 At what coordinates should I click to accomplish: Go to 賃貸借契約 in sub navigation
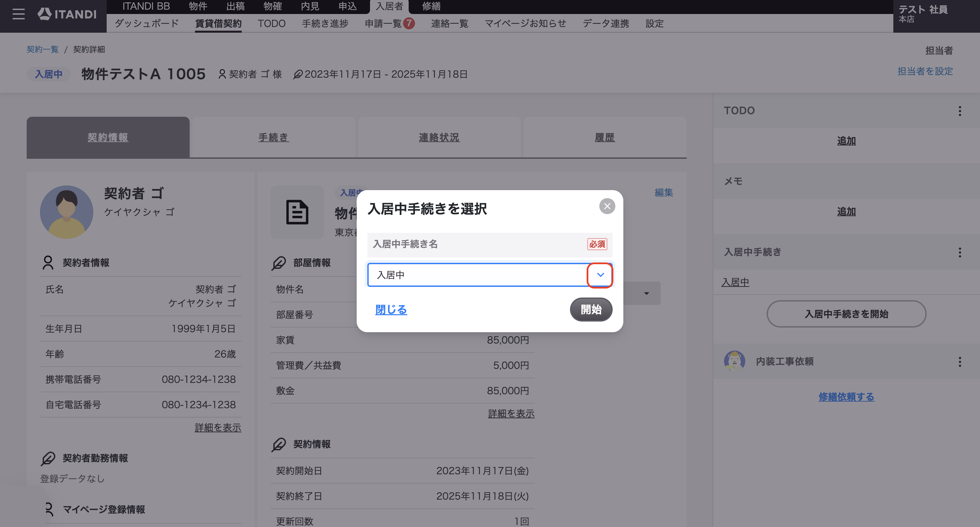pos(218,24)
